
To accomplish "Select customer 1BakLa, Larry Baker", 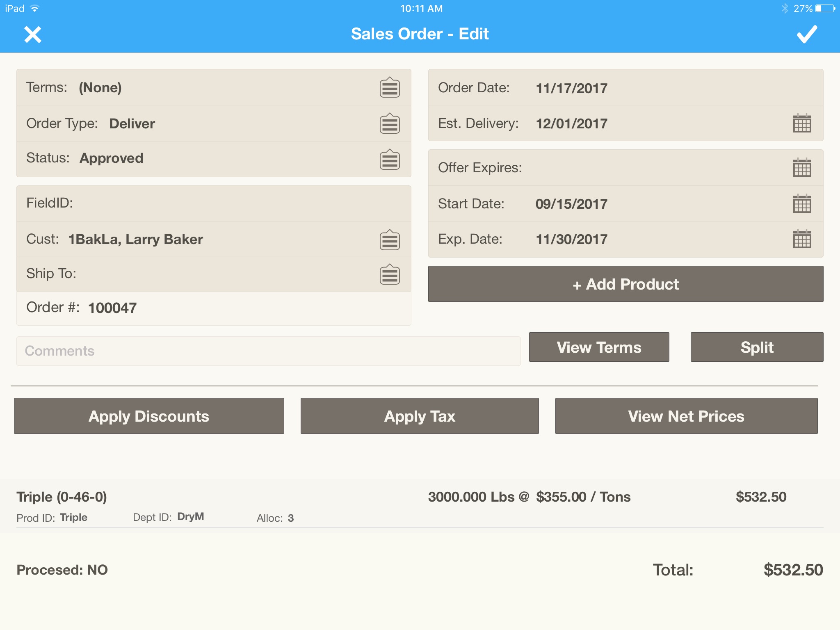I will pyautogui.click(x=135, y=239).
